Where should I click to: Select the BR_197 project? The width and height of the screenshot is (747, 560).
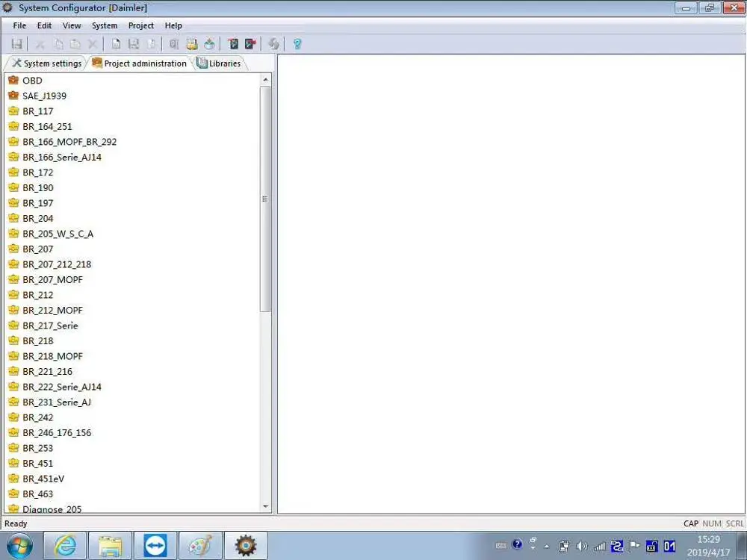coord(38,203)
